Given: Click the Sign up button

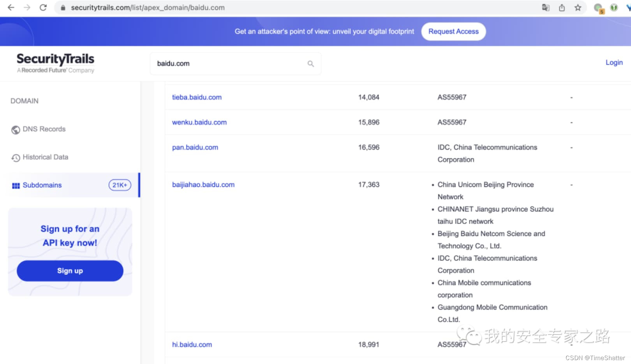Looking at the screenshot, I should coord(70,271).
